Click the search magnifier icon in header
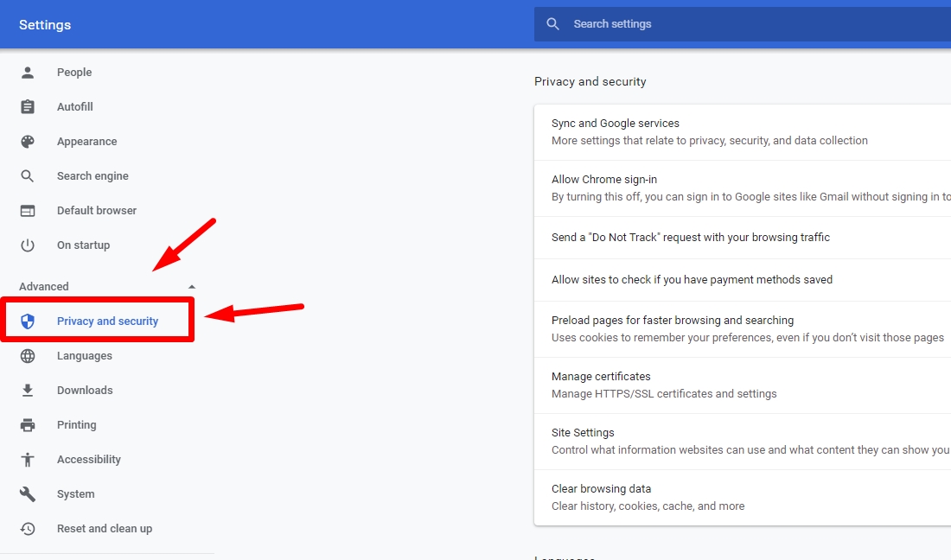 pos(552,24)
